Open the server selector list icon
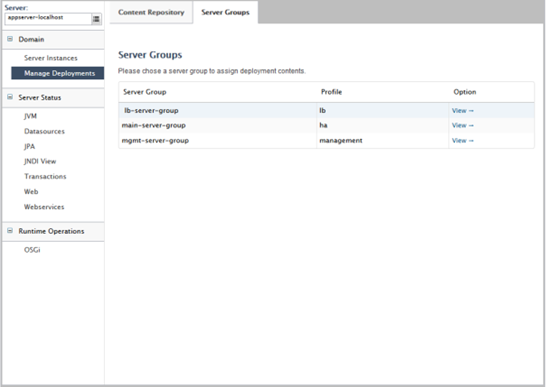Screen dimensions: 546x387 (96, 19)
